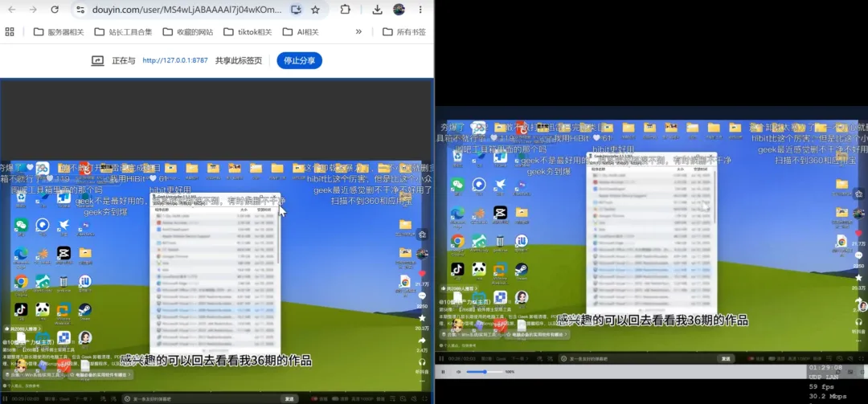Click the install/cast icon in the address bar
The width and height of the screenshot is (868, 404).
[296, 10]
